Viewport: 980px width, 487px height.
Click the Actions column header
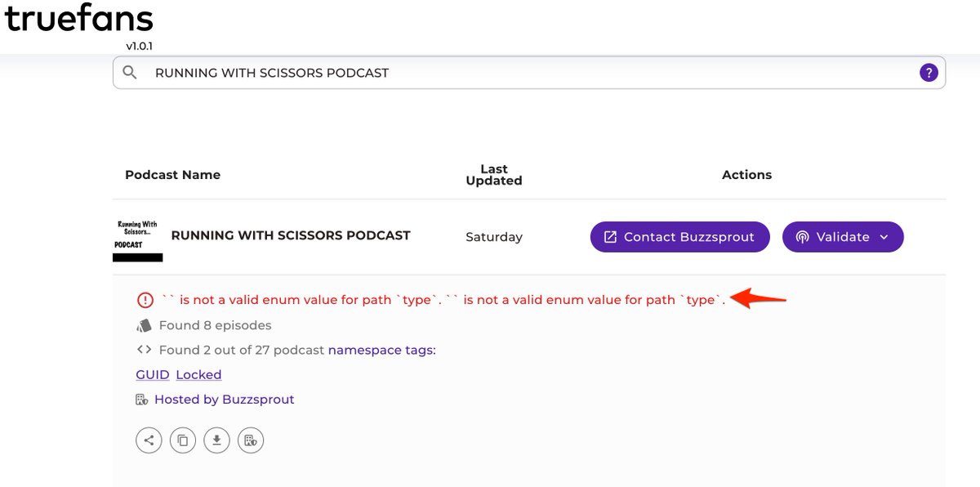(746, 175)
